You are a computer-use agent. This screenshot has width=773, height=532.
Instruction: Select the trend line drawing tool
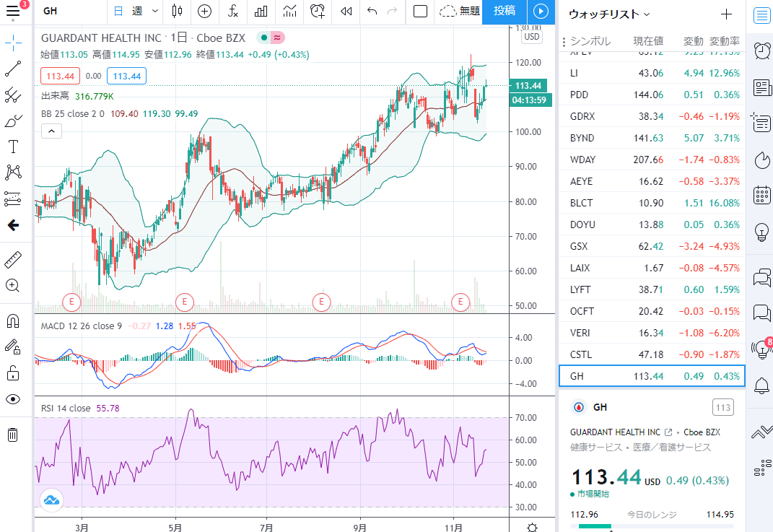[13, 69]
